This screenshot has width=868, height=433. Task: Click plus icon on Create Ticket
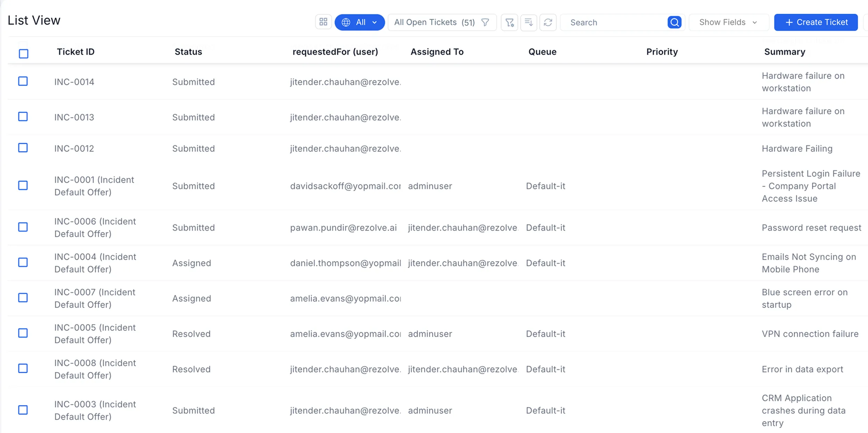pyautogui.click(x=789, y=23)
